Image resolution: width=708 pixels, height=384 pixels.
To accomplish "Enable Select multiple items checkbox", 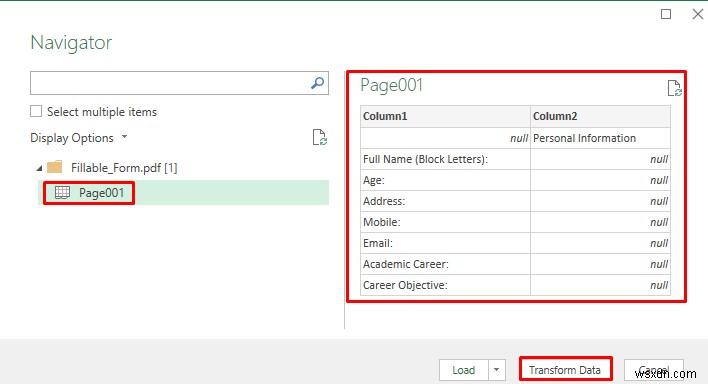I will coord(36,111).
